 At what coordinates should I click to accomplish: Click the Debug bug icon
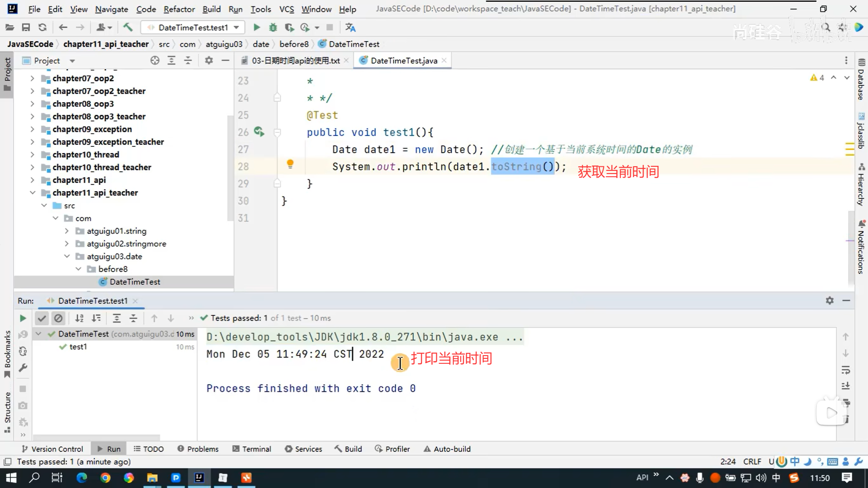273,28
